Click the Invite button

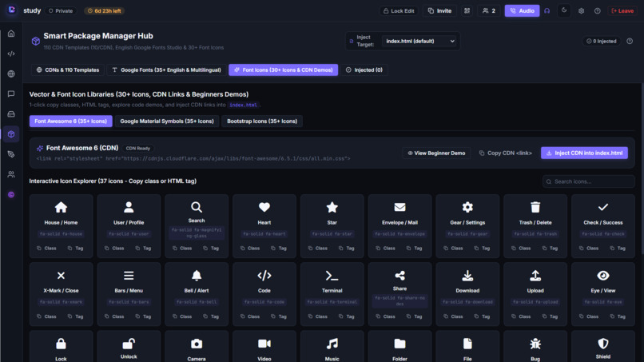pos(439,10)
